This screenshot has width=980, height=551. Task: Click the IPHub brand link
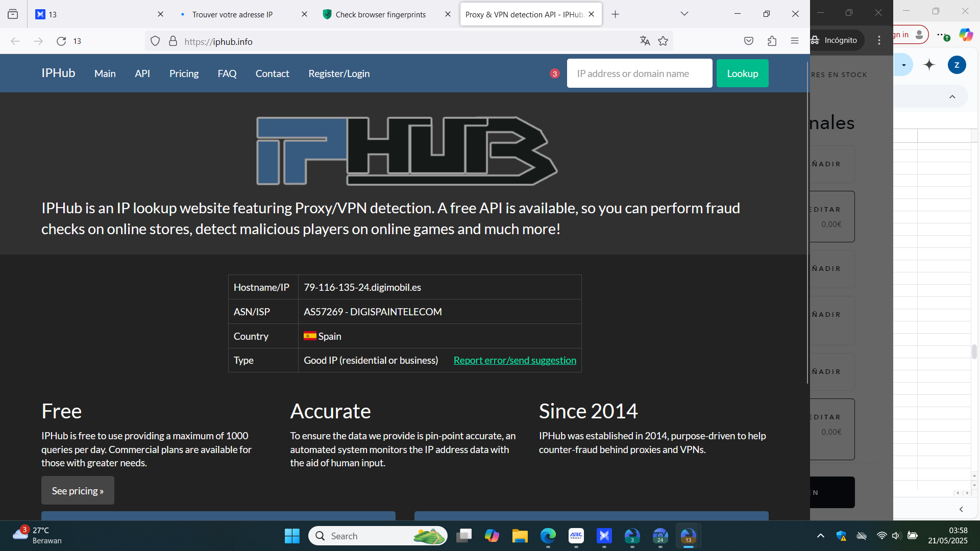pyautogui.click(x=58, y=73)
